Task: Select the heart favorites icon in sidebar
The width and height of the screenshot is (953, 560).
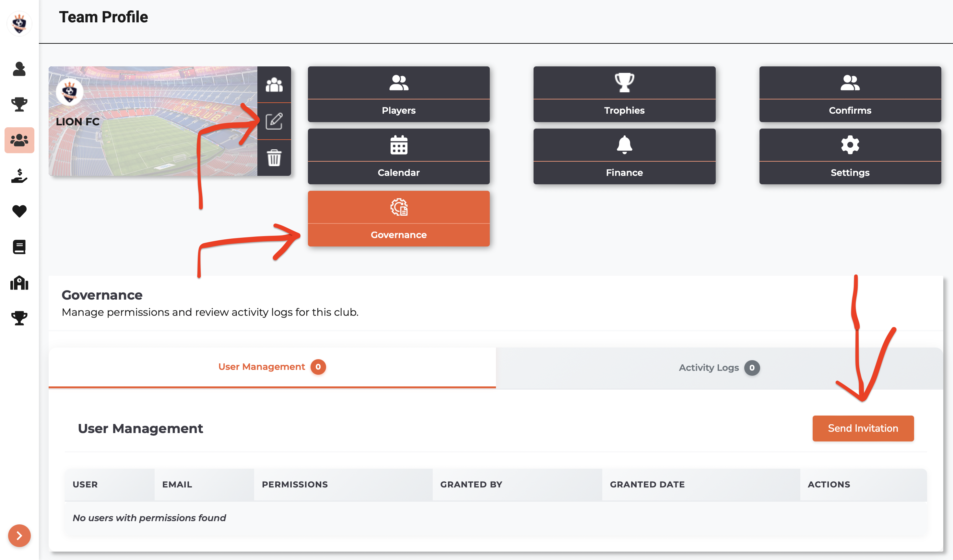Action: coord(19,211)
